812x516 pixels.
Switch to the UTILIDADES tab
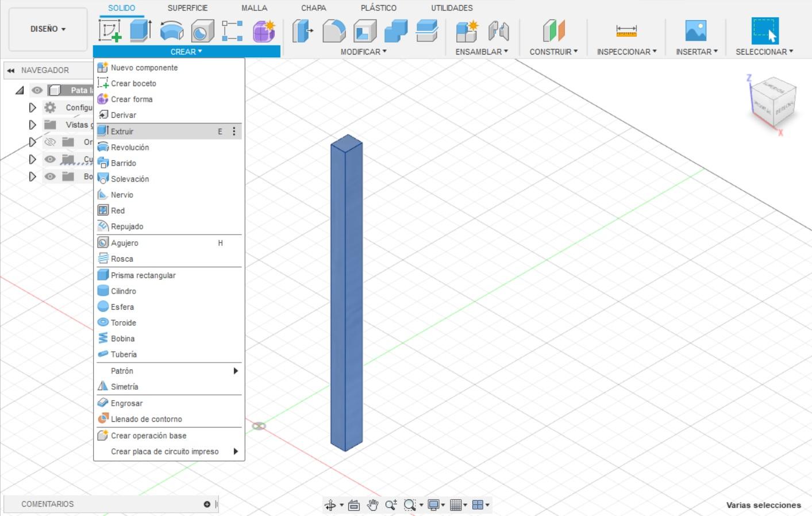pyautogui.click(x=452, y=8)
